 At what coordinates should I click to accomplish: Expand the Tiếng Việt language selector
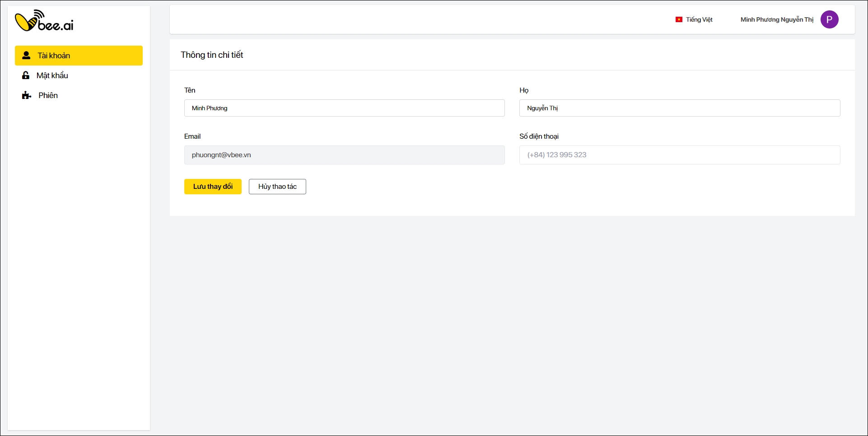click(699, 19)
